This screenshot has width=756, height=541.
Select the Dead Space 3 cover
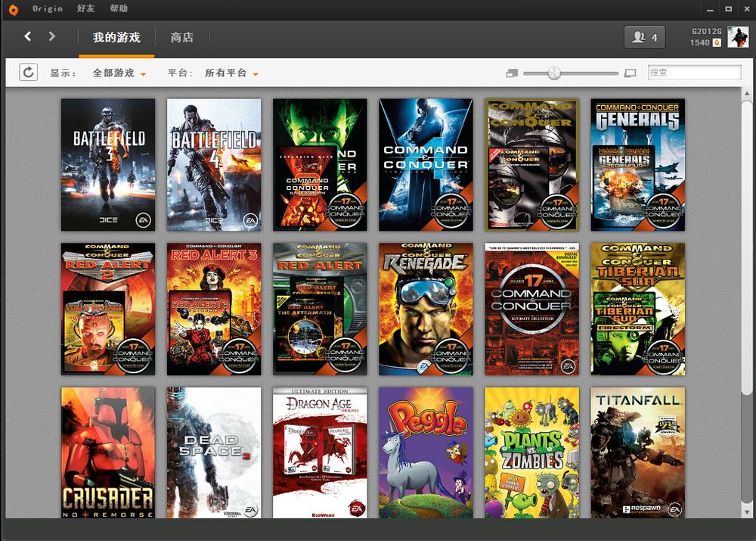pos(214,452)
